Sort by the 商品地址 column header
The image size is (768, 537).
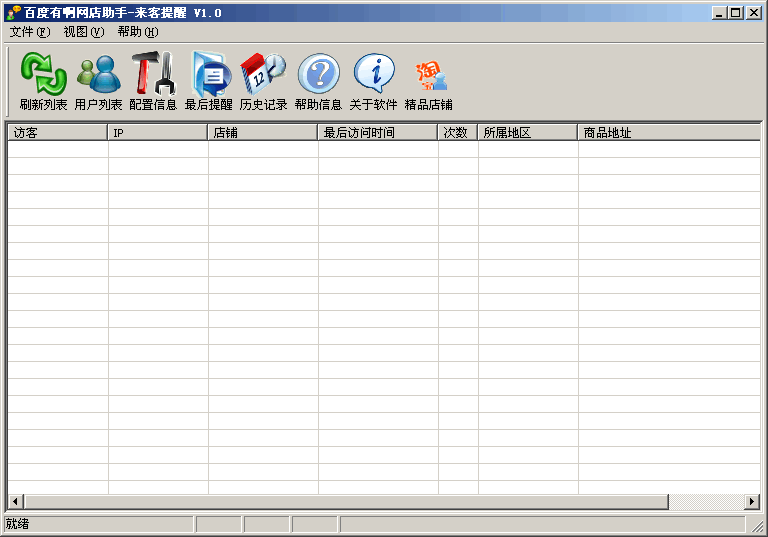tap(670, 132)
